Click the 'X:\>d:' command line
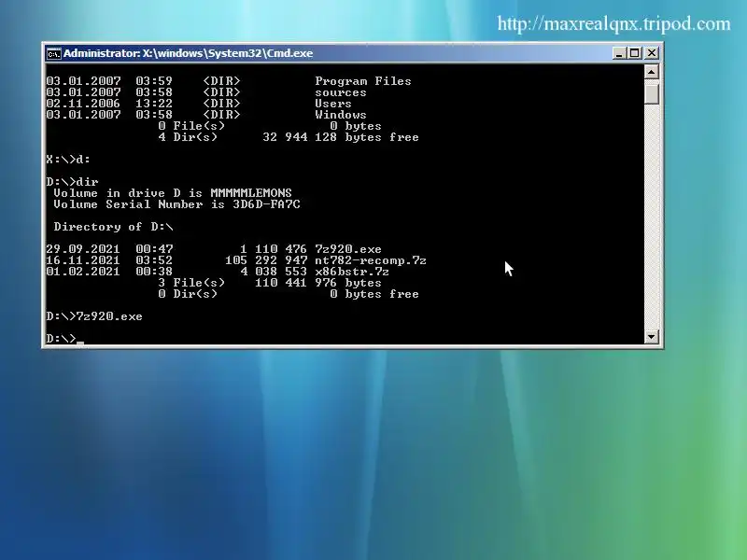747x560 pixels. pos(68,160)
